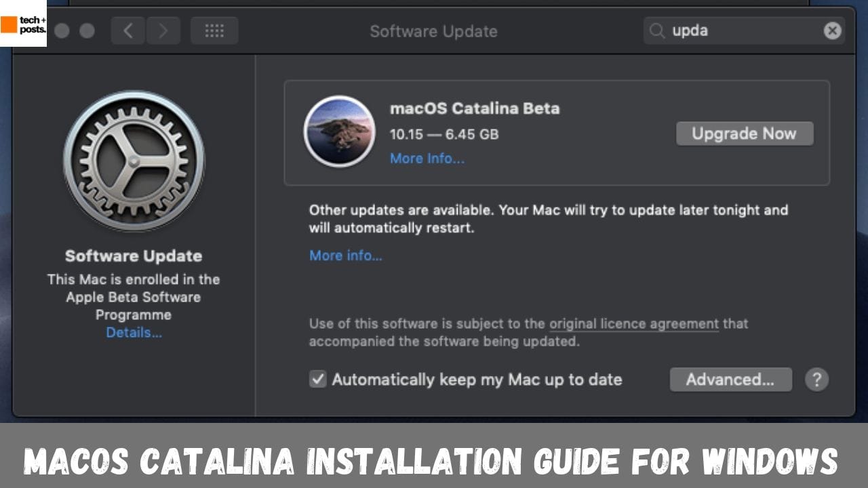
Task: Open More Info link under macOS Catalina Beta
Action: click(427, 159)
